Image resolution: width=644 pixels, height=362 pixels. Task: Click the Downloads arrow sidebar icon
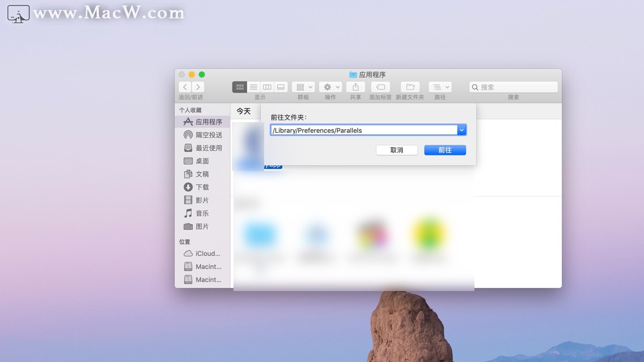click(188, 187)
